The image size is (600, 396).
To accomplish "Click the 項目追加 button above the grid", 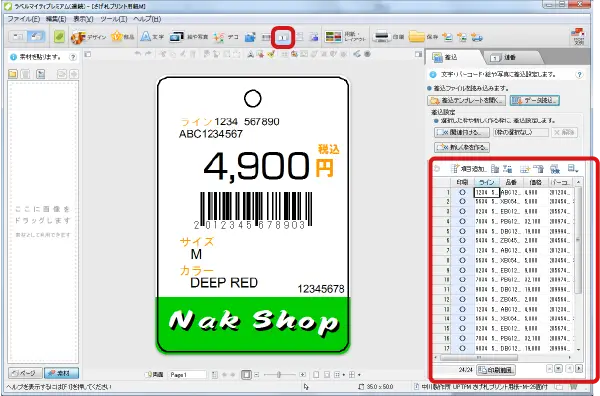I will coord(469,168).
